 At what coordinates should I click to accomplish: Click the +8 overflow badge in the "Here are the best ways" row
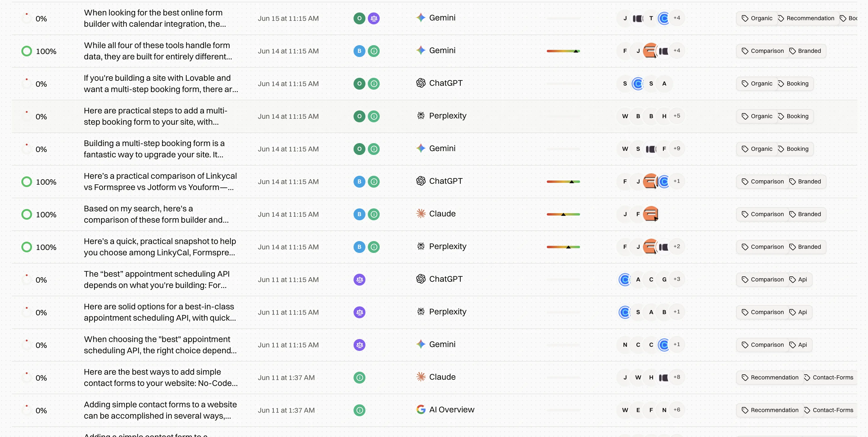677,377
